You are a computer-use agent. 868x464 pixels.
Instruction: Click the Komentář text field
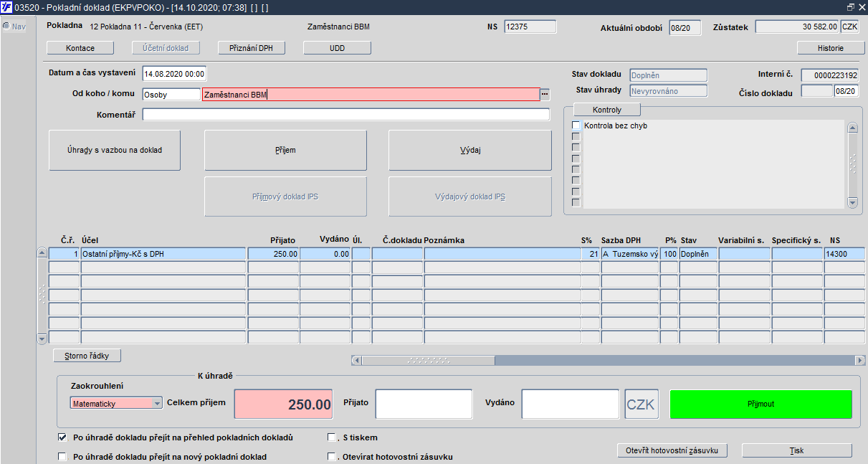click(345, 115)
